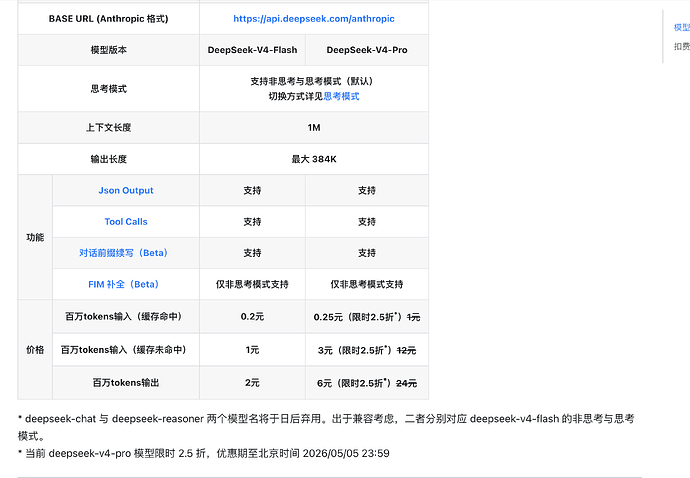Image resolution: width=690 pixels, height=478 pixels.
Task: Open the 对话前缀续写 (Beta) link
Action: tap(126, 253)
